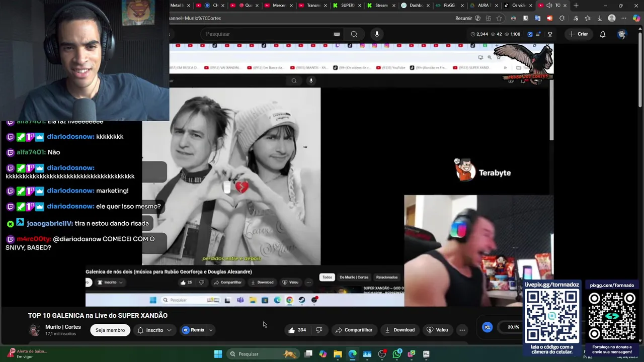Dislike the TOP 10 GALENICA video
The height and width of the screenshot is (362, 644).
(x=319, y=330)
